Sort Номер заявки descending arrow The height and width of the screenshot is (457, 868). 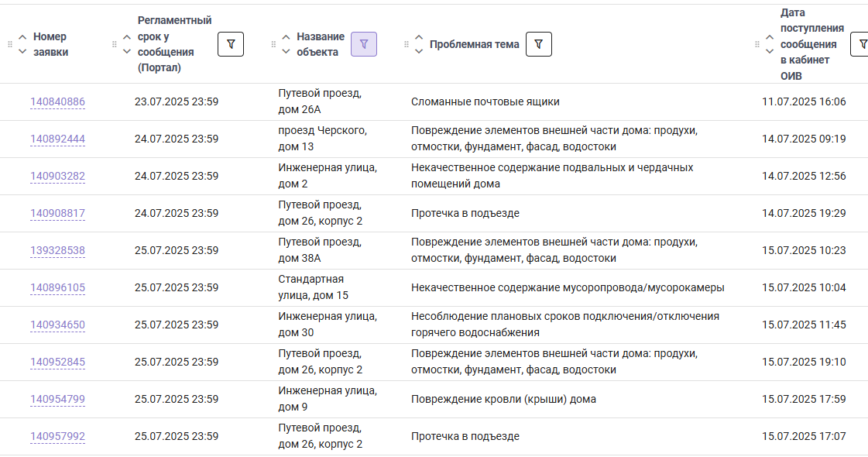coord(22,52)
